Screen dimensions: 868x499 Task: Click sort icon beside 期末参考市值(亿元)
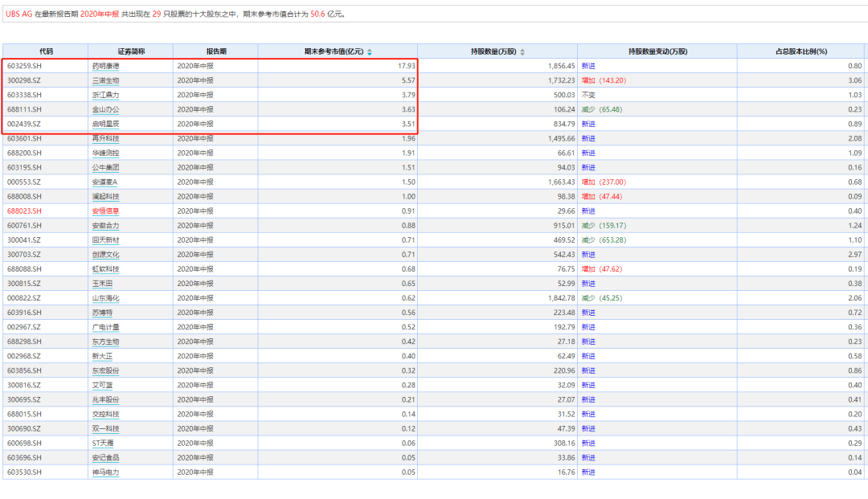tap(370, 52)
